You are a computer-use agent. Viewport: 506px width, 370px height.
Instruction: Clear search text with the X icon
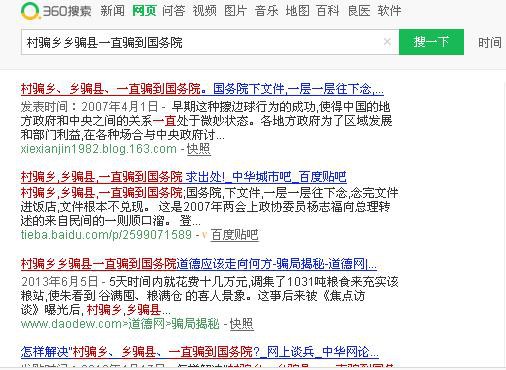[387, 42]
